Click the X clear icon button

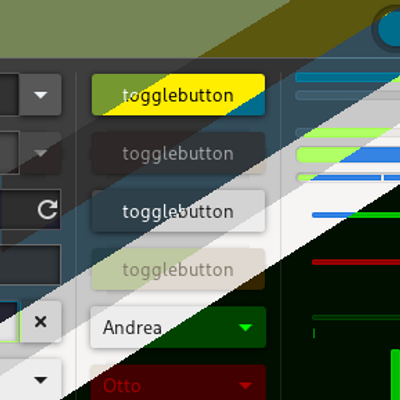(41, 322)
